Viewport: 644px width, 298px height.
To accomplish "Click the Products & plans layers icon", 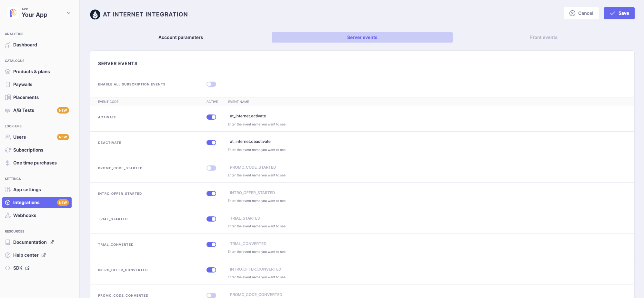I will pyautogui.click(x=8, y=72).
